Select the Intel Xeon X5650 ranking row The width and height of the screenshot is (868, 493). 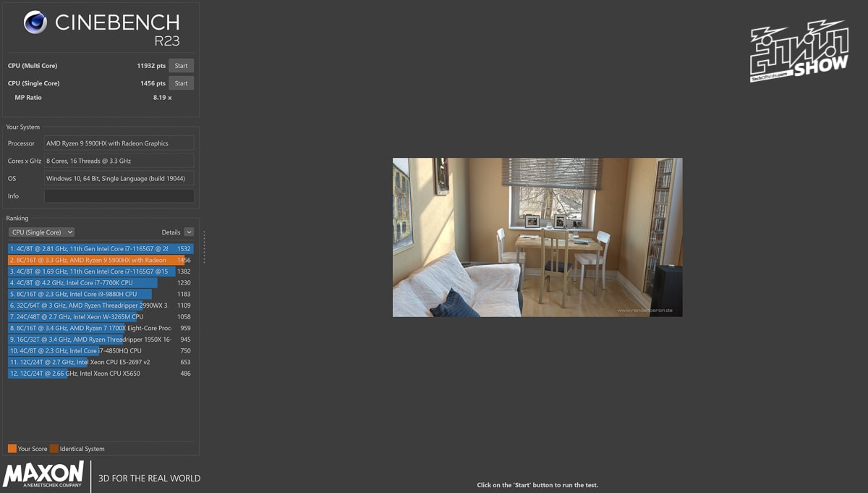pos(101,374)
